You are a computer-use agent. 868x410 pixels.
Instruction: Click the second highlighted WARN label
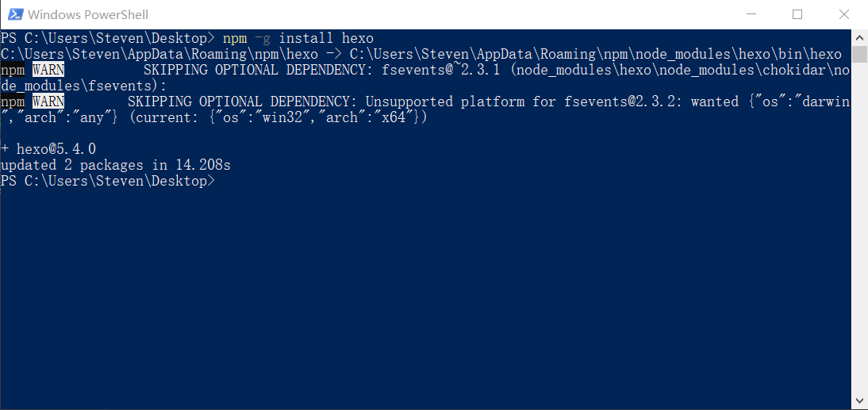click(48, 102)
